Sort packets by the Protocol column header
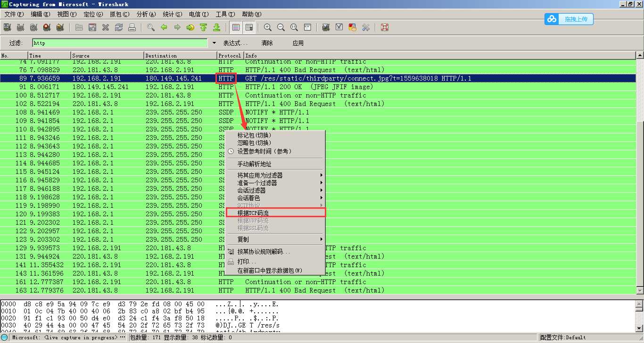Screen dimensions: 644x343 pos(231,56)
